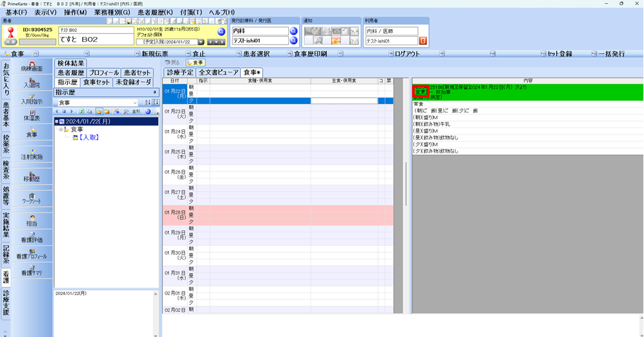644x337 pixels.
Task: Open the 指示歴 toolbar overflow arrow
Action: pyautogui.click(x=158, y=113)
